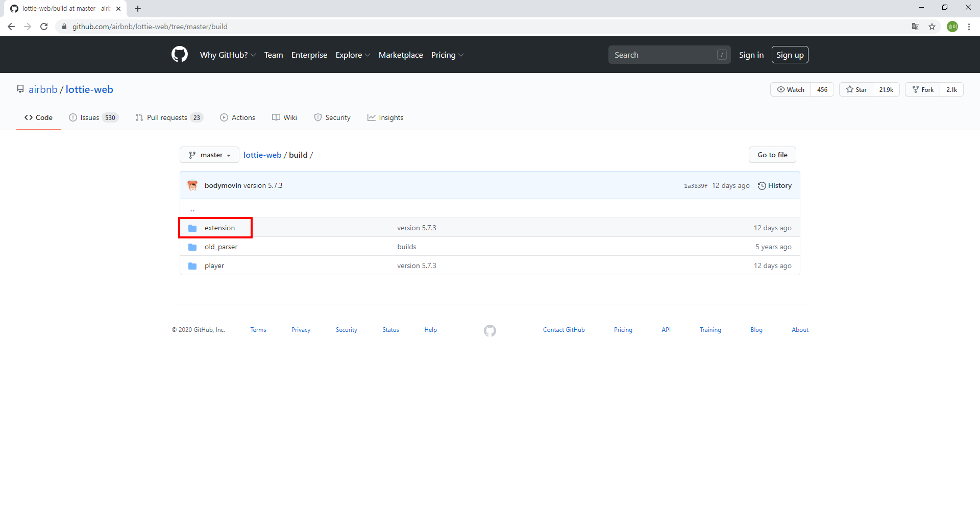Switch to the Pull requests tab
This screenshot has width=980, height=531.
tap(169, 117)
